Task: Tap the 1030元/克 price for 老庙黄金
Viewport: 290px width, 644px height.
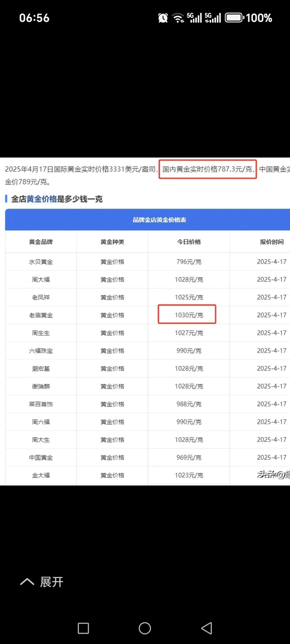Action: [189, 315]
